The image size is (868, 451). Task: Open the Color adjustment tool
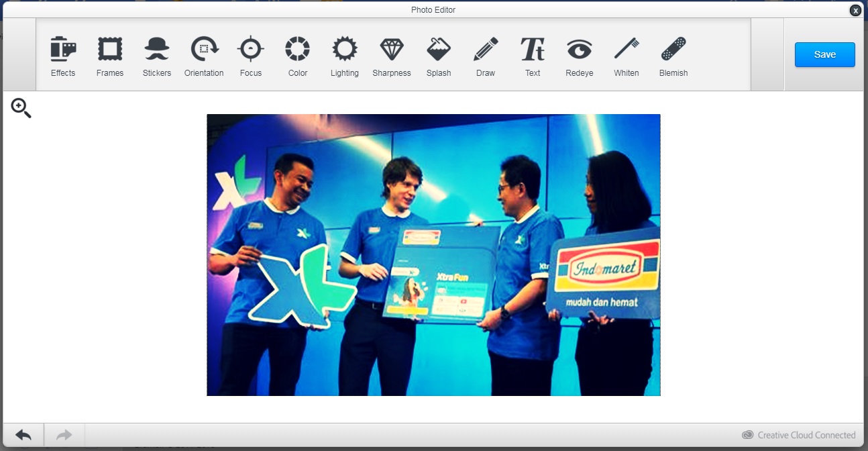298,56
